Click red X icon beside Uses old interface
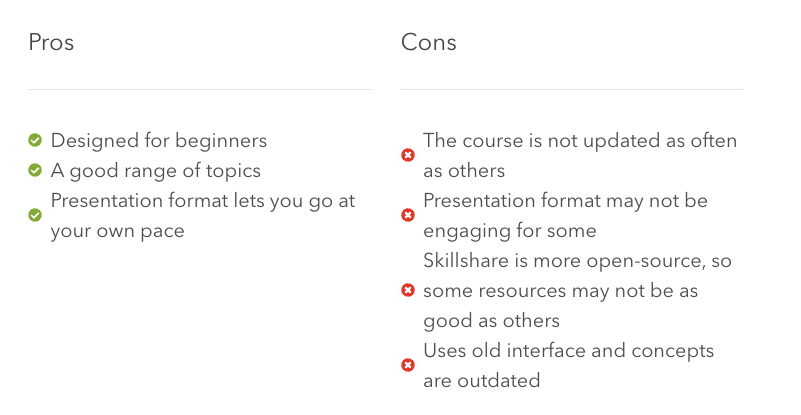 [x=408, y=365]
